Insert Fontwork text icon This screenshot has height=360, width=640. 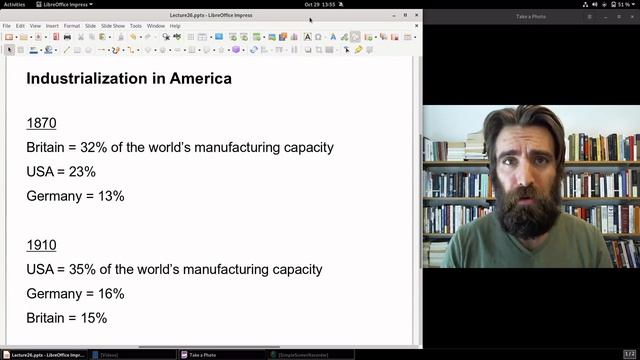point(333,37)
